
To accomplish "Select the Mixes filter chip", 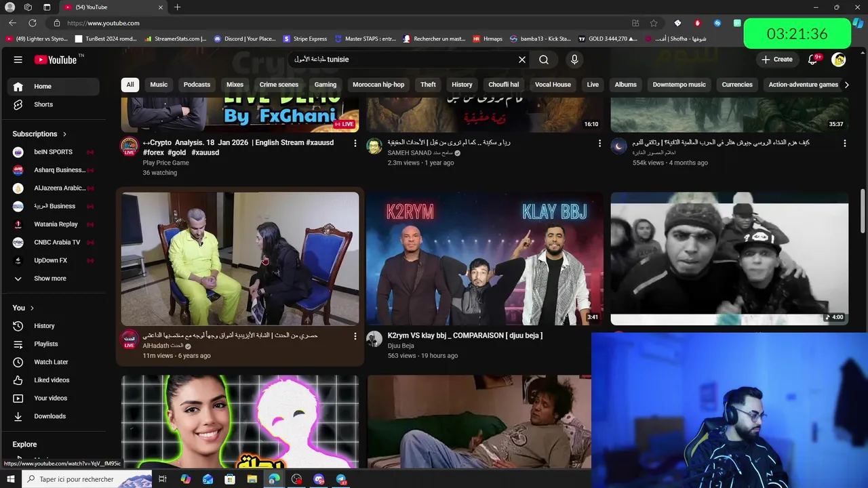I will (x=235, y=85).
